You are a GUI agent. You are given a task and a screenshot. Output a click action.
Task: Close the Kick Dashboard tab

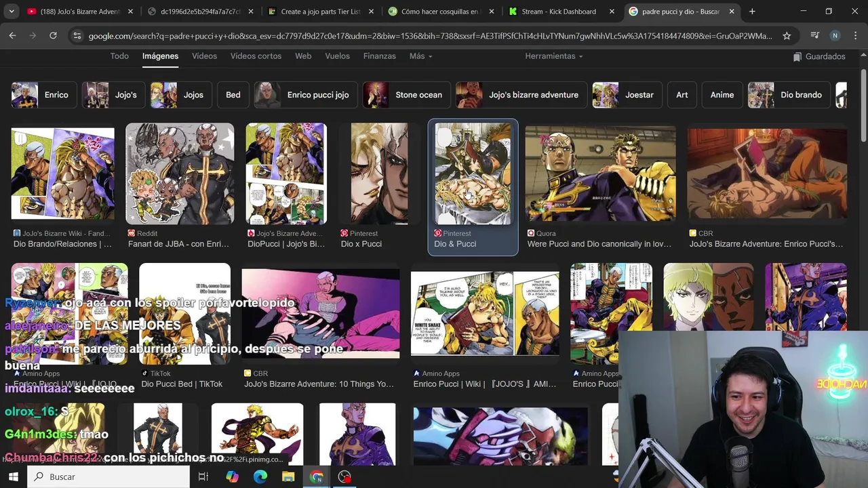point(612,12)
